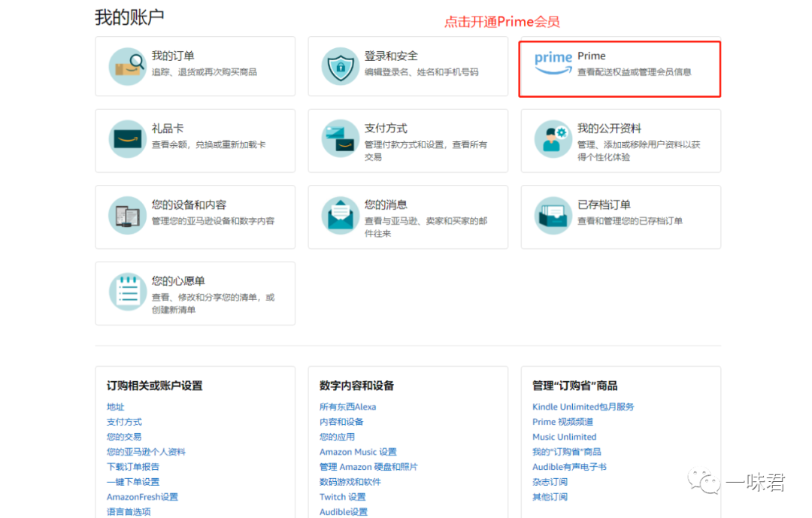812x518 pixels.
Task: Click the 支付方式 payment cards icon
Action: pyautogui.click(x=341, y=139)
